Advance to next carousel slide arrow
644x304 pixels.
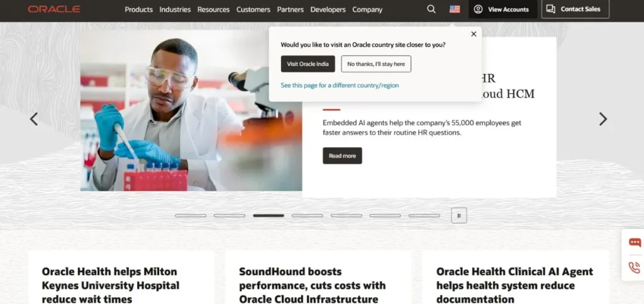coord(602,119)
